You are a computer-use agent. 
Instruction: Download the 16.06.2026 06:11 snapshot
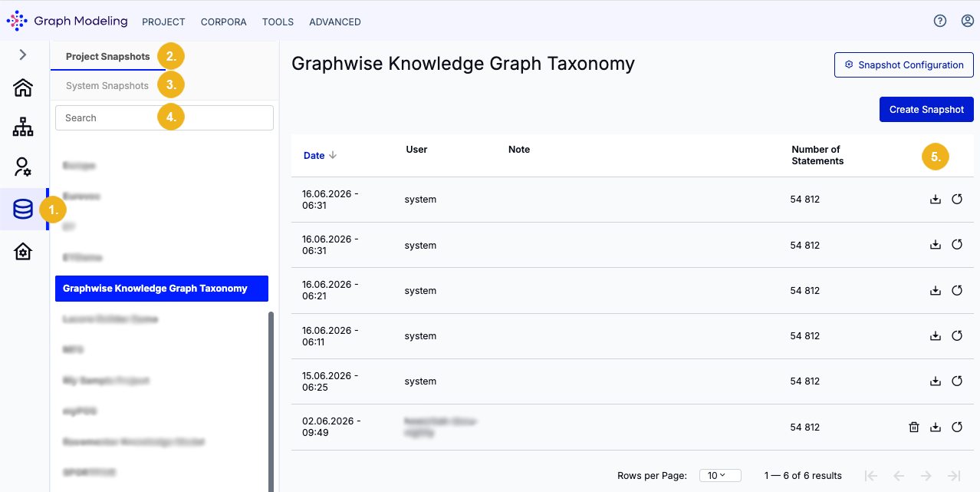[x=935, y=336]
